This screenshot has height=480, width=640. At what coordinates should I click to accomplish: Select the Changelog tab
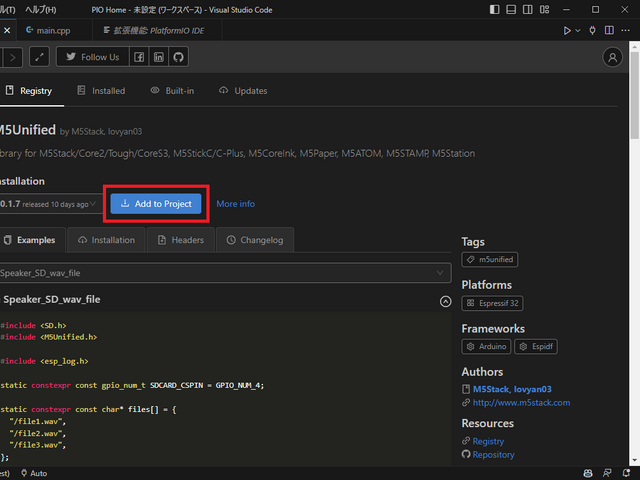click(255, 240)
